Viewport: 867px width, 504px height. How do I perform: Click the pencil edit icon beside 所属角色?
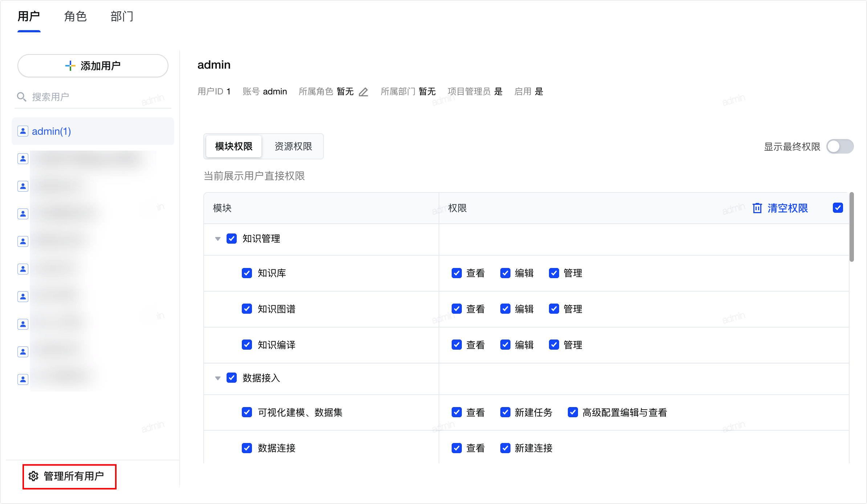pyautogui.click(x=363, y=92)
